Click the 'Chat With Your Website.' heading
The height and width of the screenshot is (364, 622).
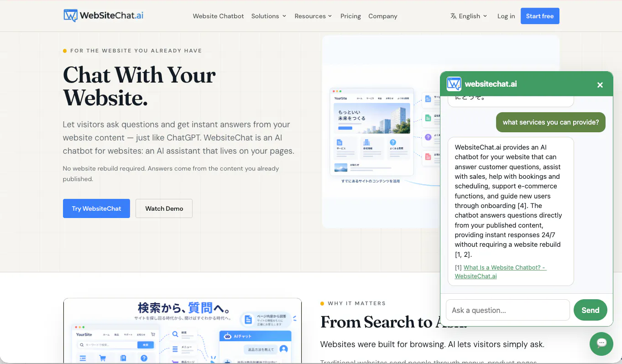click(139, 86)
